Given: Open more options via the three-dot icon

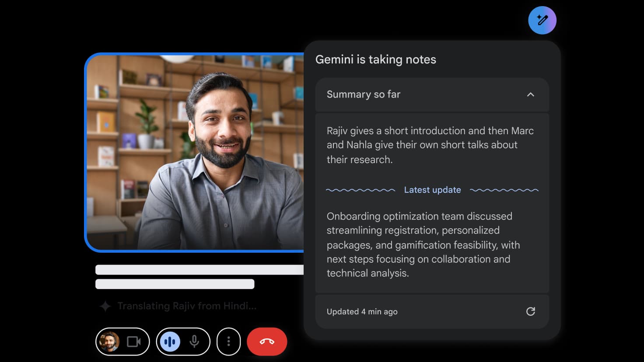Looking at the screenshot, I should (x=228, y=341).
